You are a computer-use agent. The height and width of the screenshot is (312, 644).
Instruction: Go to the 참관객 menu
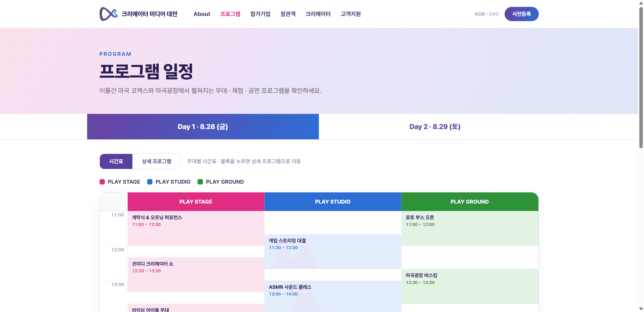click(288, 14)
